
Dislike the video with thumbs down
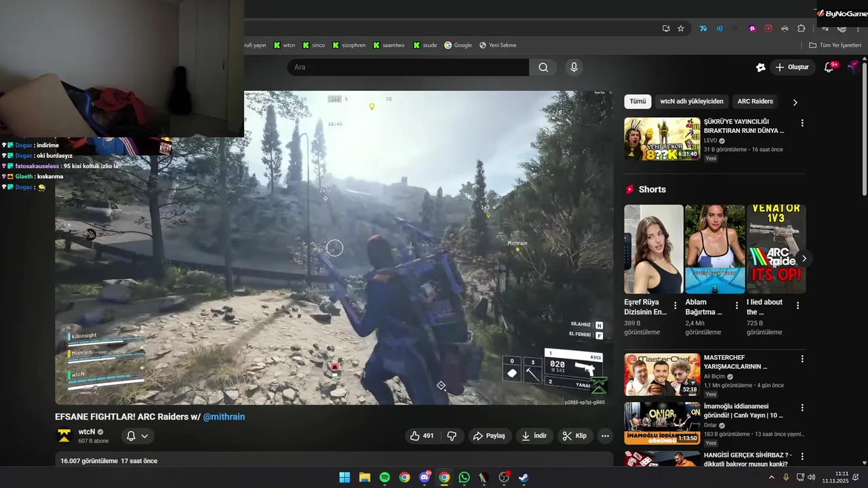(x=452, y=436)
